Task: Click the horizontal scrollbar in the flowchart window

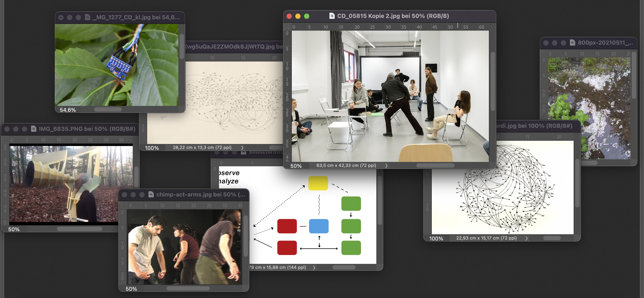Action: pos(344,267)
